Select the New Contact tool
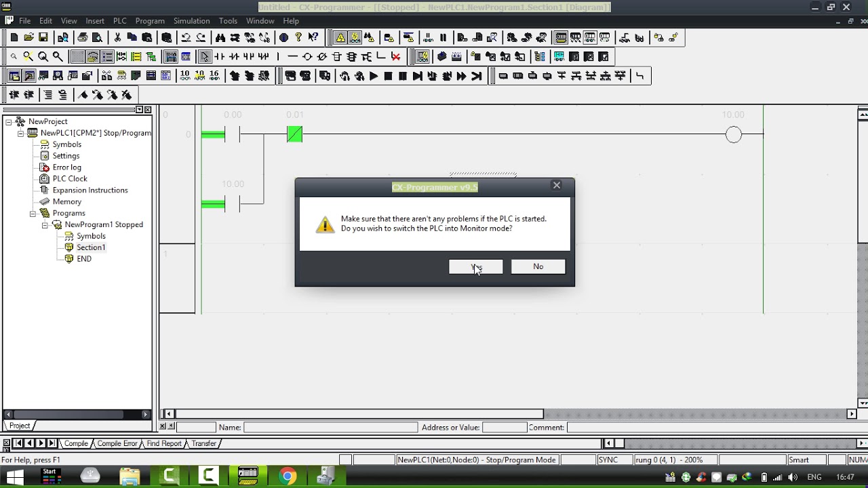 coord(220,57)
